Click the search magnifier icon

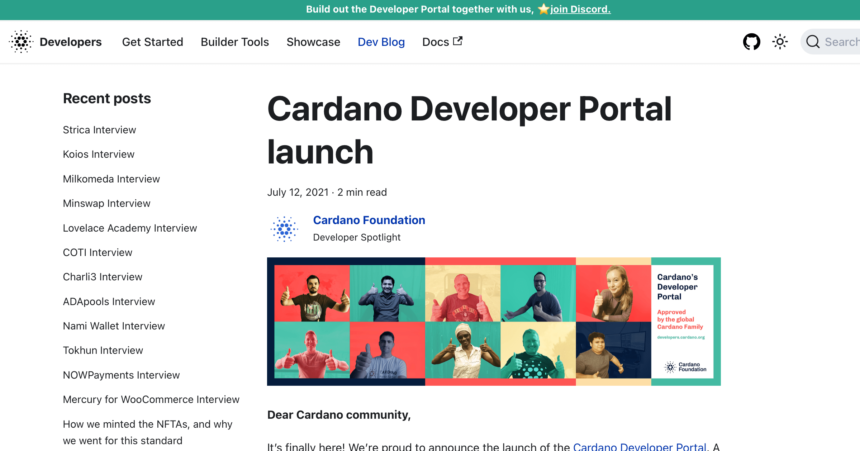tap(813, 42)
